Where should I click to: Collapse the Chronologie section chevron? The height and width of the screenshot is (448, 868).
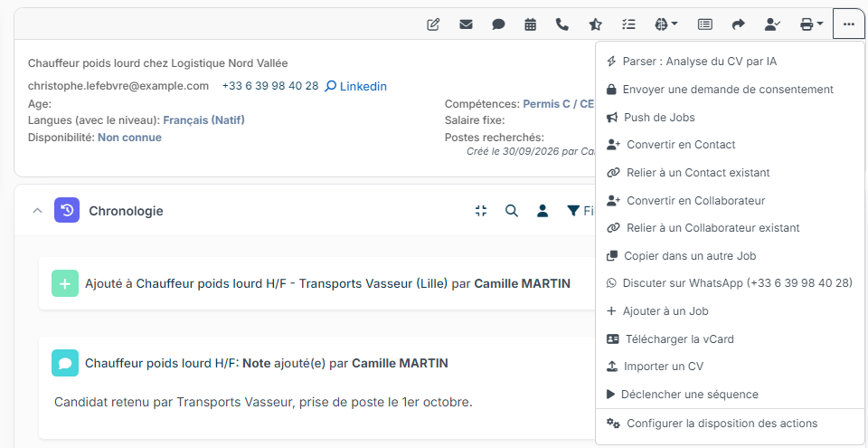click(x=37, y=211)
